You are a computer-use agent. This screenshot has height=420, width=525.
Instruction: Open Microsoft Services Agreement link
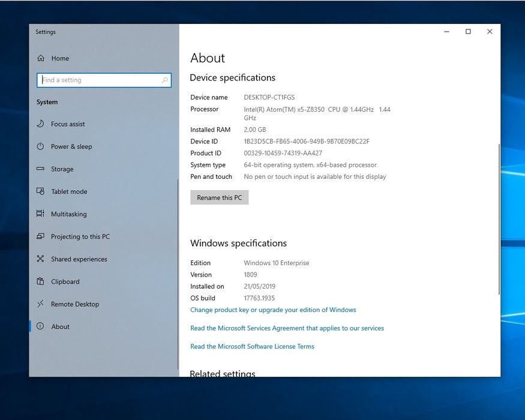tap(287, 328)
